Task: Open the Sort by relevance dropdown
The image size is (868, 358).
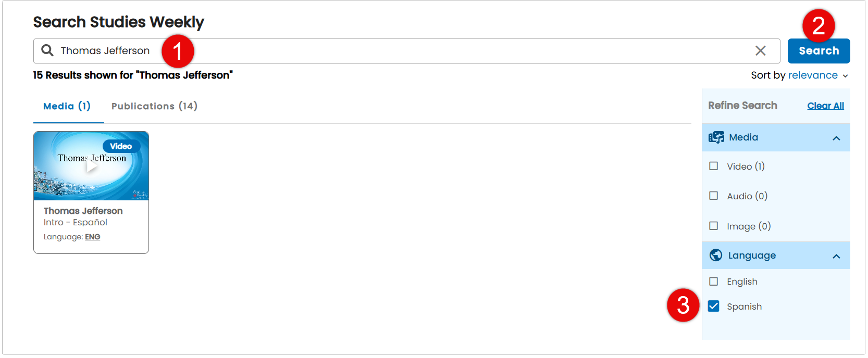Action: [817, 75]
